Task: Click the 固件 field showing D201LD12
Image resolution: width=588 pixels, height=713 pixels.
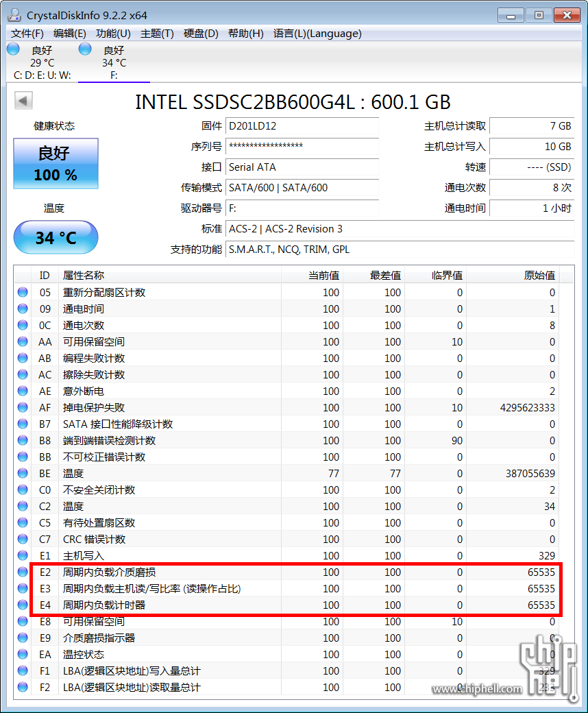Action: (302, 126)
